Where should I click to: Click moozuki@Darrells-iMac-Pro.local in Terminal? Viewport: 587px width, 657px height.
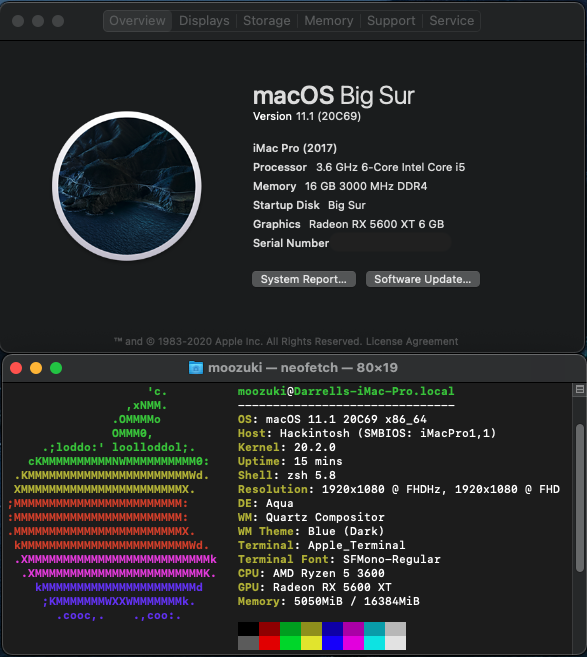click(346, 391)
